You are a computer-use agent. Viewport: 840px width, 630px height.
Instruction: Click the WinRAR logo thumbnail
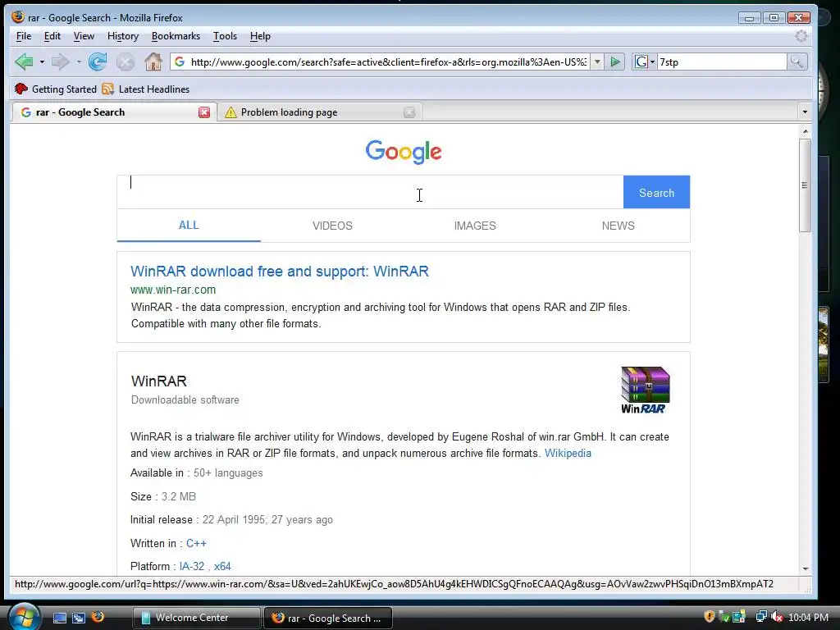click(645, 390)
